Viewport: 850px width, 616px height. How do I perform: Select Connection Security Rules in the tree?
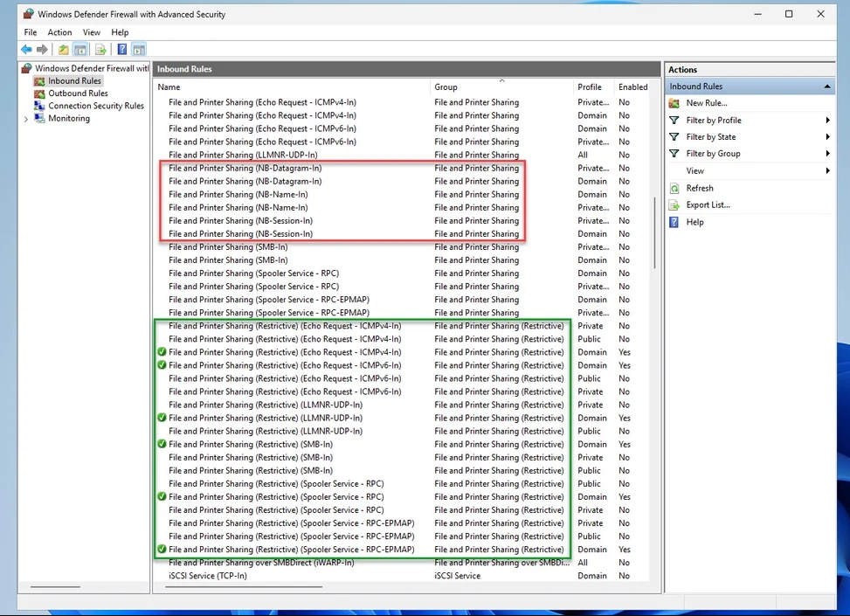[96, 106]
